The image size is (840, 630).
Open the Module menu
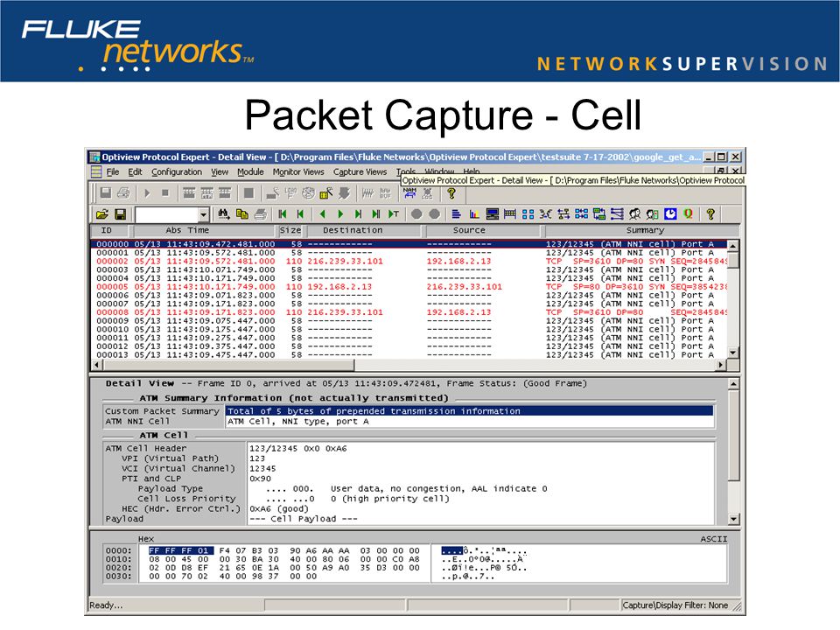pyautogui.click(x=251, y=172)
